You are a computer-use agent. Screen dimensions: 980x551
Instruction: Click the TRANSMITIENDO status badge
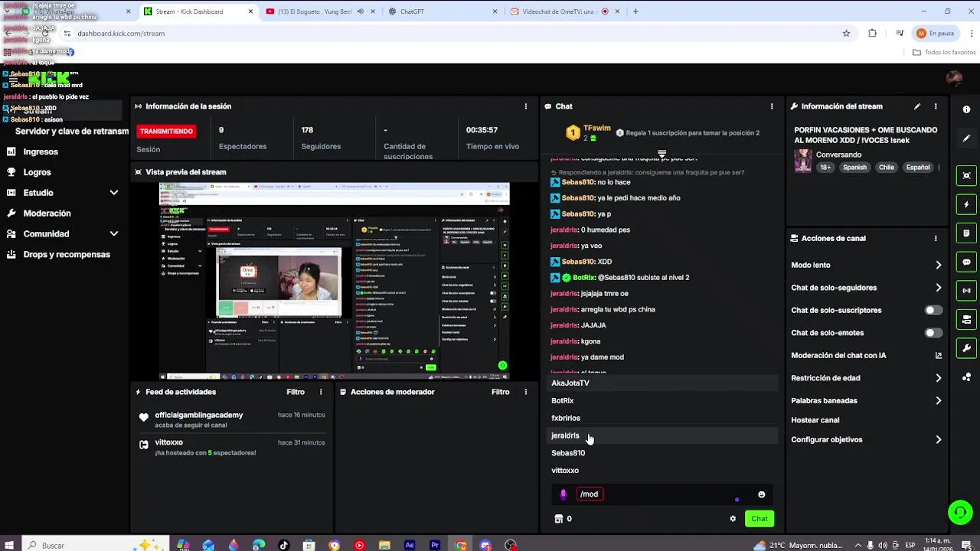(166, 131)
